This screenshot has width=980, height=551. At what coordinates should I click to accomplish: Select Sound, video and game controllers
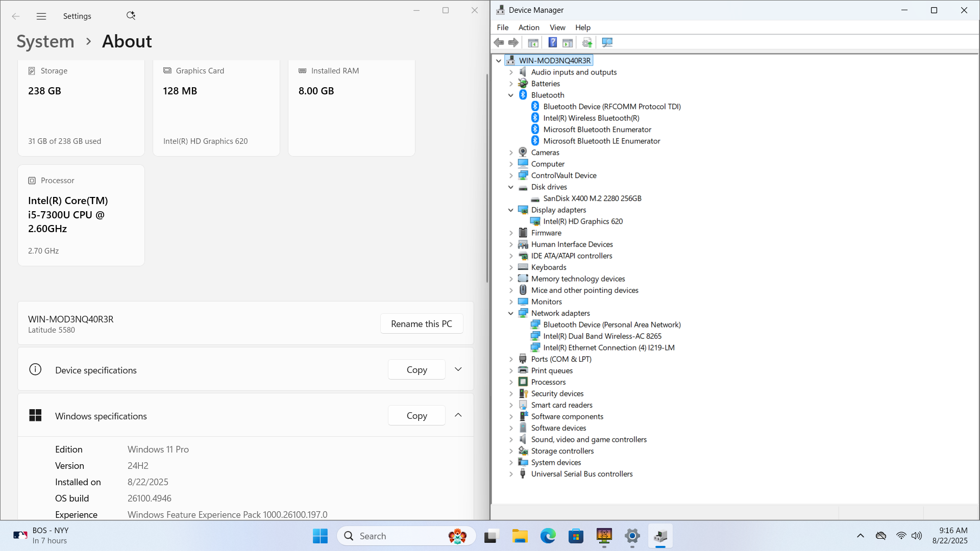click(589, 439)
